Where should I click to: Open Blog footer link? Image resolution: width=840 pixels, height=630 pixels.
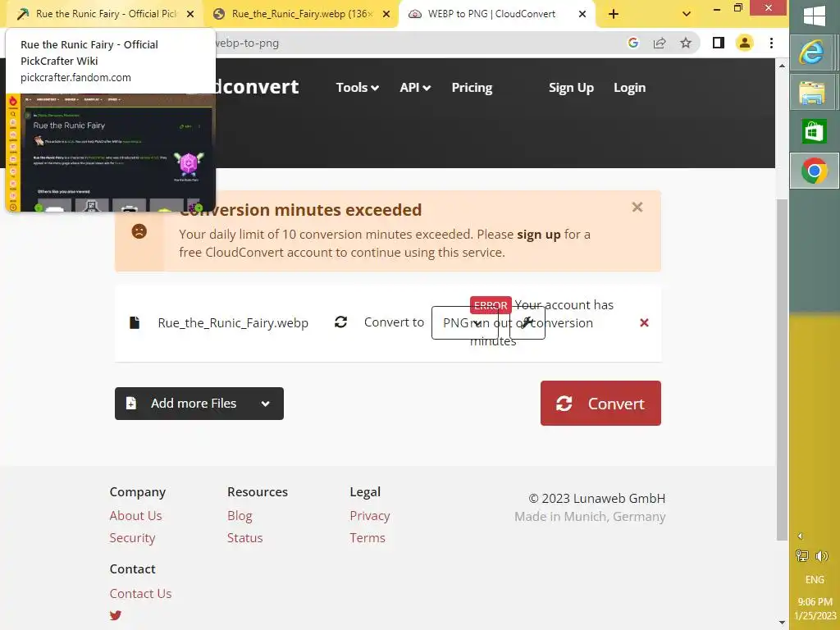coord(240,515)
